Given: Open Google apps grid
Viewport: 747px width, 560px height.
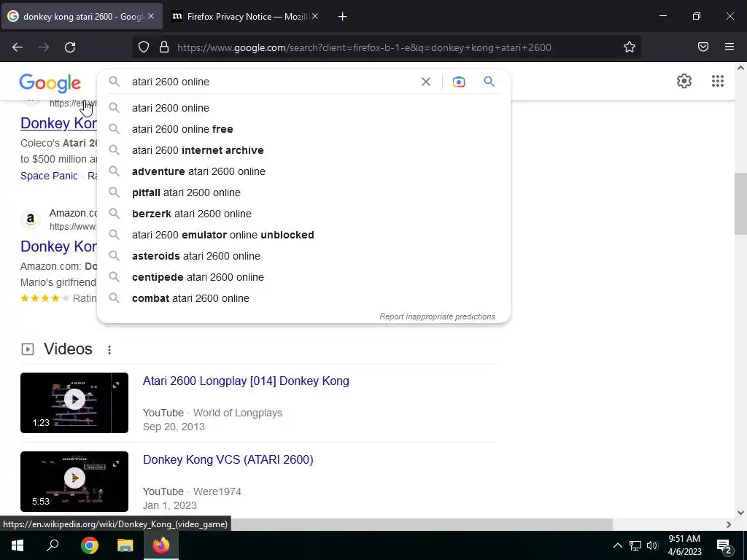Looking at the screenshot, I should [x=718, y=81].
